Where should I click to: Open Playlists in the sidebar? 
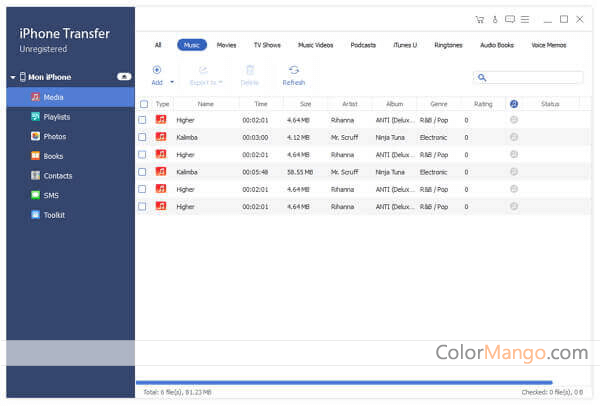pyautogui.click(x=59, y=117)
